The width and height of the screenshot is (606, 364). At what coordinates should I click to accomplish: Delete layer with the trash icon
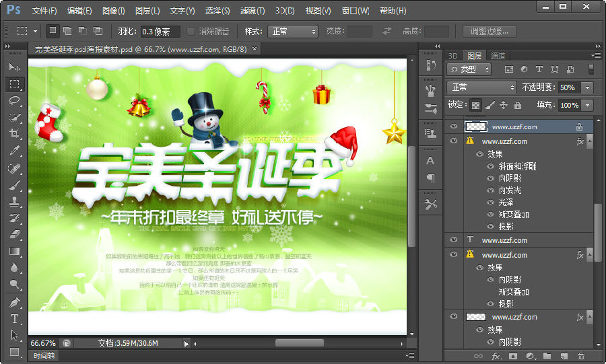tap(581, 356)
